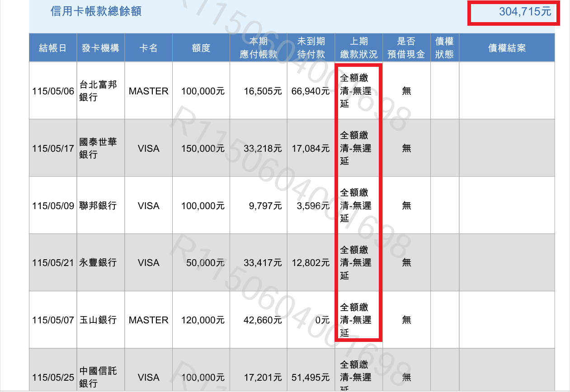
Task: Click the pending amount 3,596元
Action: coord(313,205)
